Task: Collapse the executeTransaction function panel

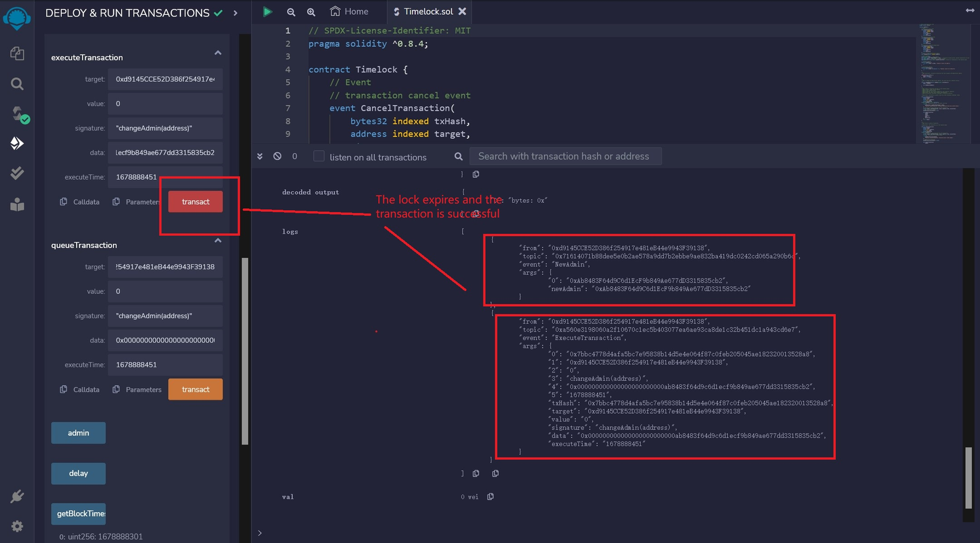Action: (x=218, y=53)
